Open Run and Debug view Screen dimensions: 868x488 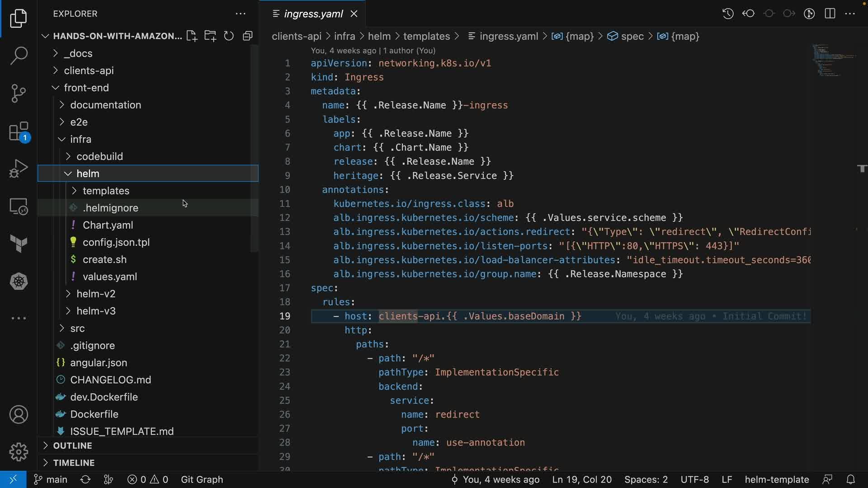tap(19, 169)
